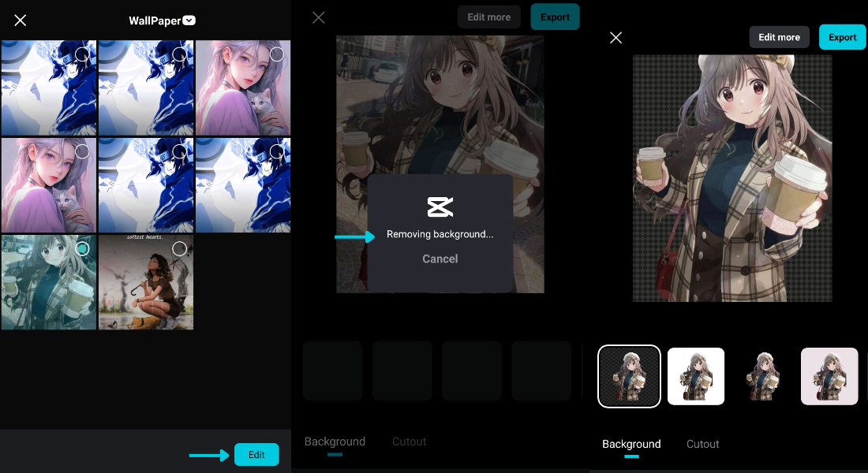Select the middle blue ninja wallpaper in second row

(x=179, y=151)
